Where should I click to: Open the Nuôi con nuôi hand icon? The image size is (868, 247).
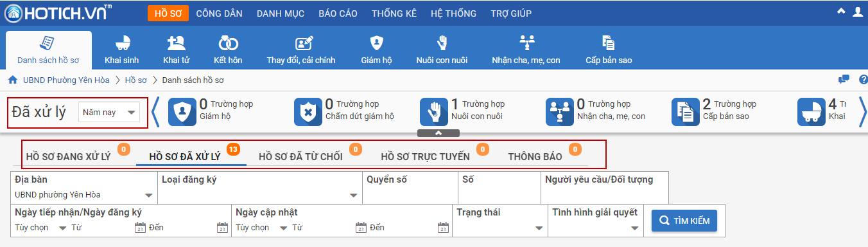[x=442, y=43]
